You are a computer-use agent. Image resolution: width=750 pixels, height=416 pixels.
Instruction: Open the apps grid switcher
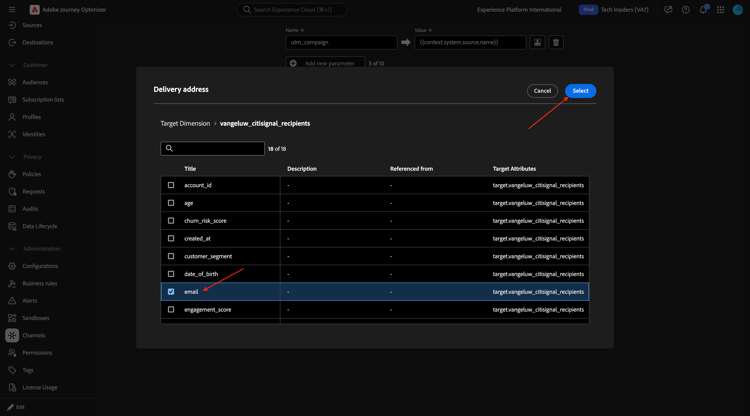click(x=720, y=10)
